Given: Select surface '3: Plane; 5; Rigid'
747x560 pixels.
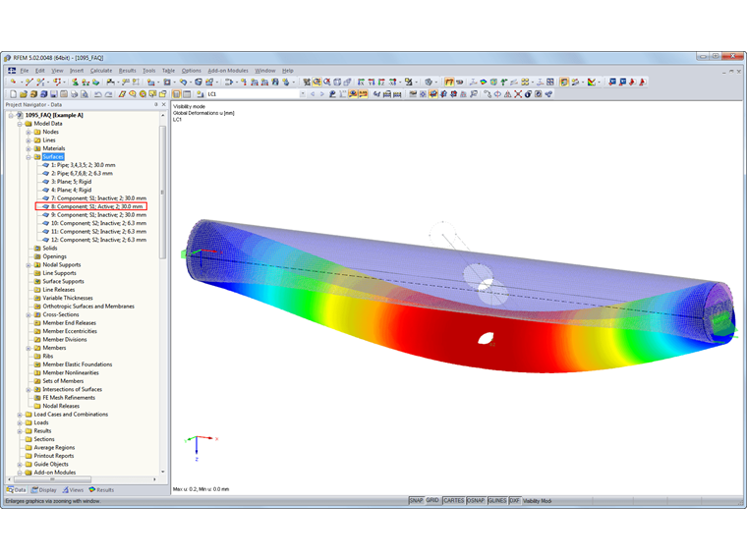Looking at the screenshot, I should [71, 182].
